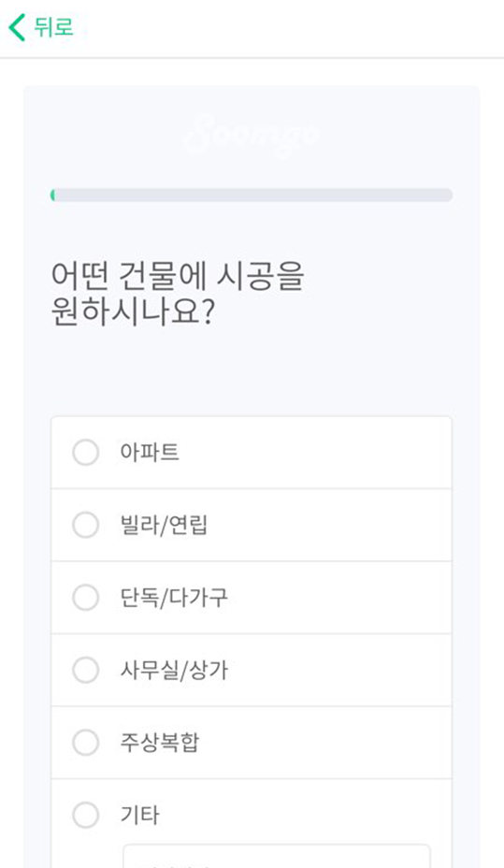The image size is (504, 868).
Task: Focus the text input below 기타
Action: [x=277, y=856]
